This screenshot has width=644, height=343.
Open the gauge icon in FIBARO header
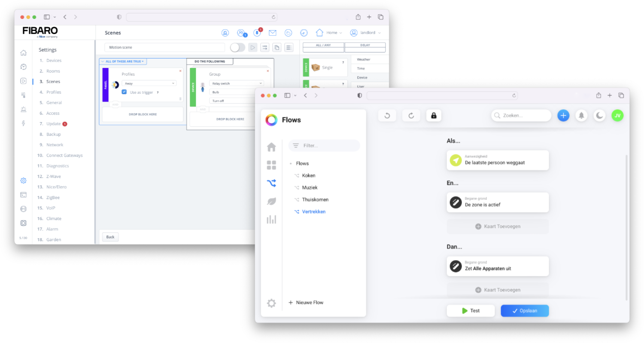click(304, 33)
